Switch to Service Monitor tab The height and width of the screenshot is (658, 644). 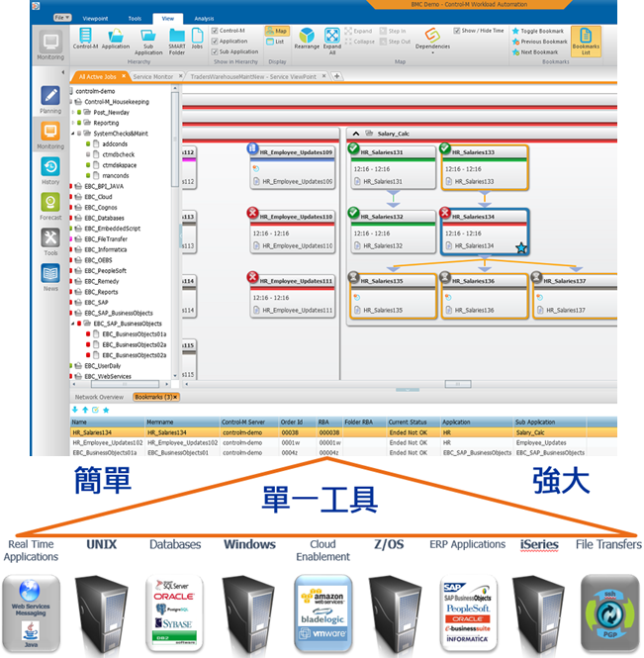152,77
